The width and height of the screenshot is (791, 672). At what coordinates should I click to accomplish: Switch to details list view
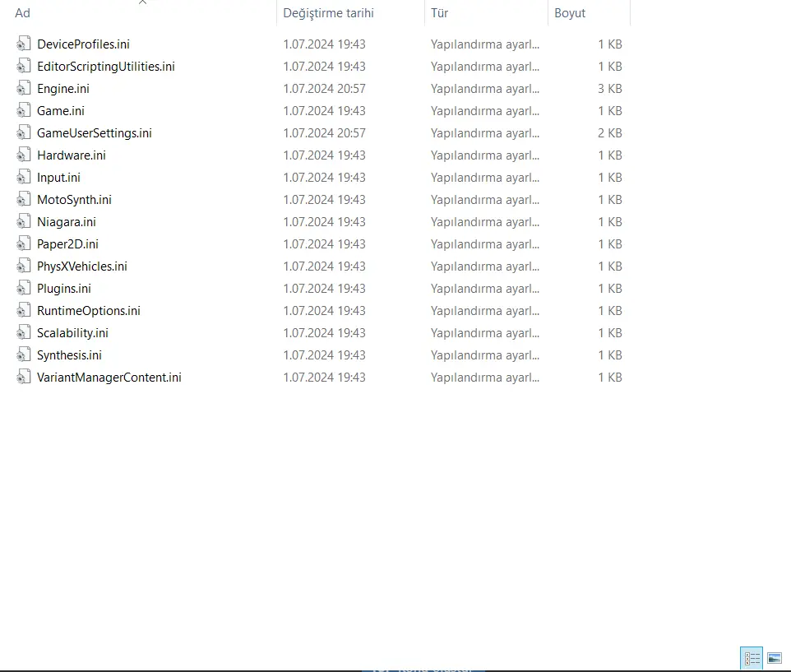pos(752,658)
